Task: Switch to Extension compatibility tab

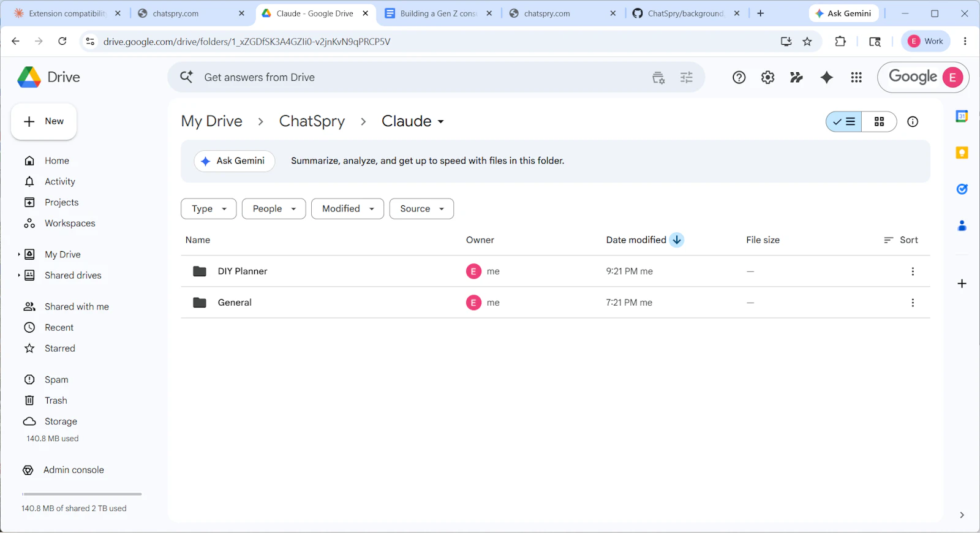Action: point(67,13)
